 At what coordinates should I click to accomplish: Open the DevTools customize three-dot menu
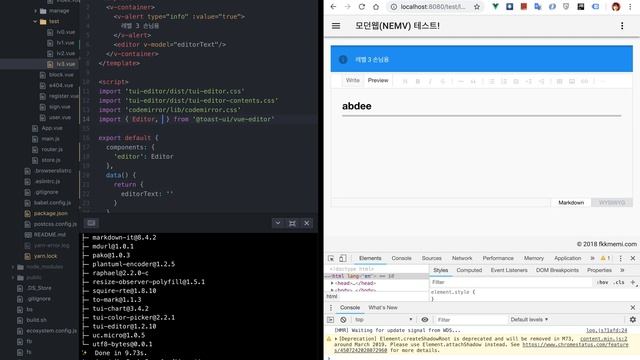click(x=620, y=258)
